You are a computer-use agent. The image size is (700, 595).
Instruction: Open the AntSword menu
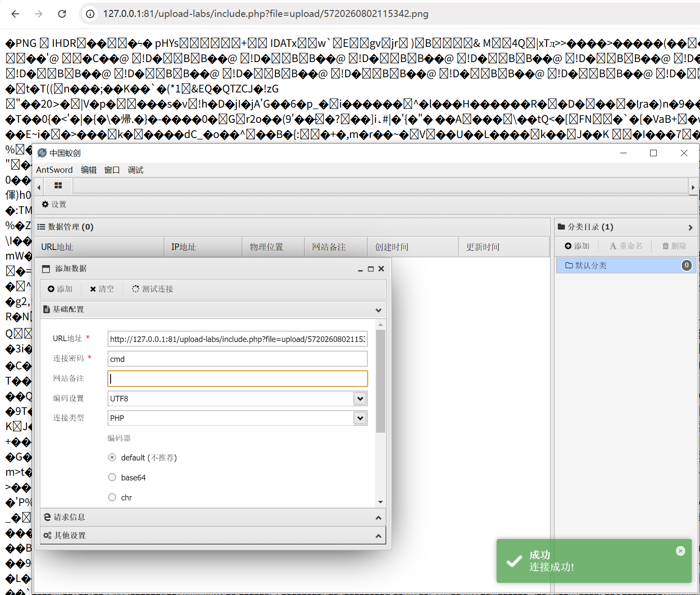(x=54, y=170)
